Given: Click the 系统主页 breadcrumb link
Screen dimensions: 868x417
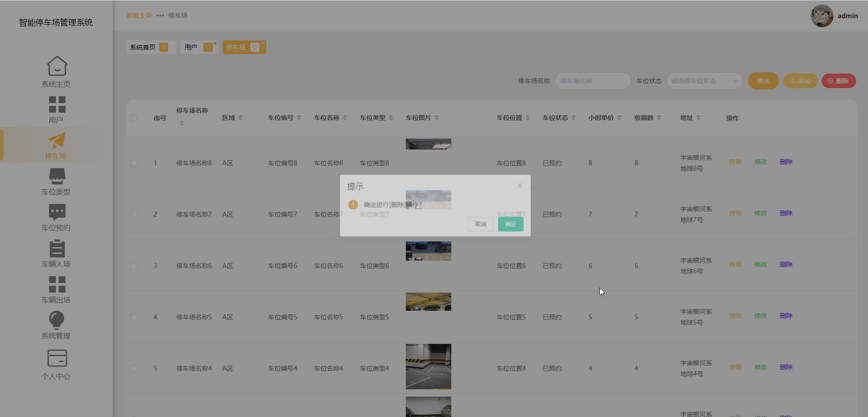Looking at the screenshot, I should [139, 15].
